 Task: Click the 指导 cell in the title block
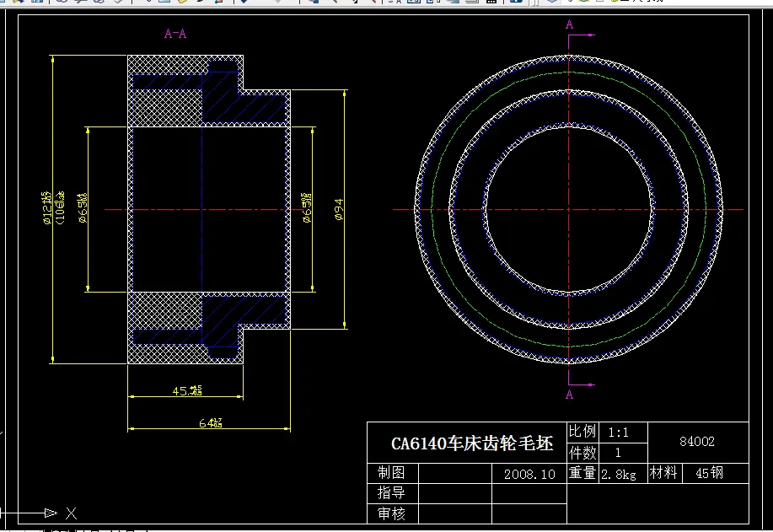391,492
